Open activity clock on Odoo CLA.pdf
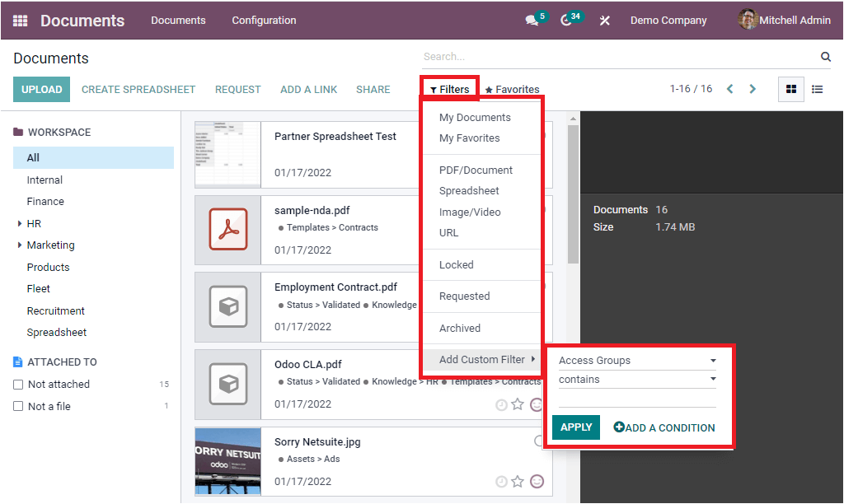The height and width of the screenshot is (504, 844). coord(501,404)
